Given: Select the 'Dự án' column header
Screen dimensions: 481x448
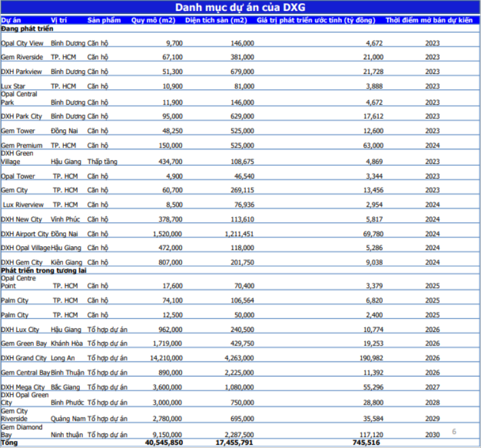Looking at the screenshot, I should click(11, 20).
